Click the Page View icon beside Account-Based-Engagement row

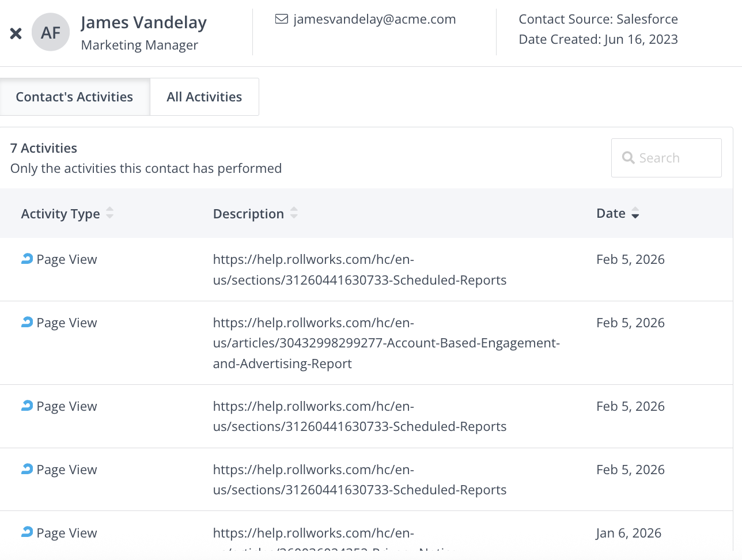pyautogui.click(x=27, y=322)
